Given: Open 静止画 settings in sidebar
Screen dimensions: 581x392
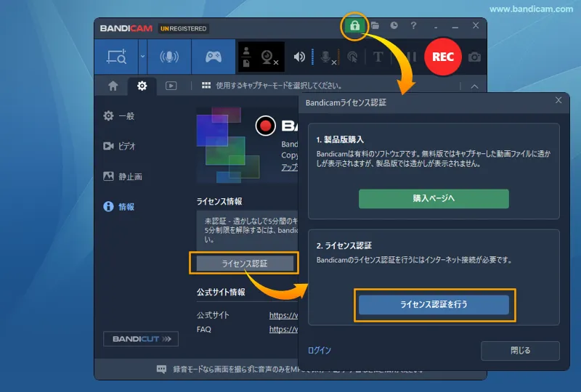Looking at the screenshot, I should pos(123,176).
